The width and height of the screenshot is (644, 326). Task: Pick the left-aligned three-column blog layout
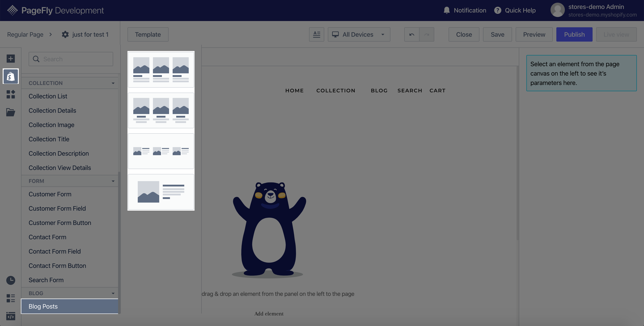click(161, 70)
